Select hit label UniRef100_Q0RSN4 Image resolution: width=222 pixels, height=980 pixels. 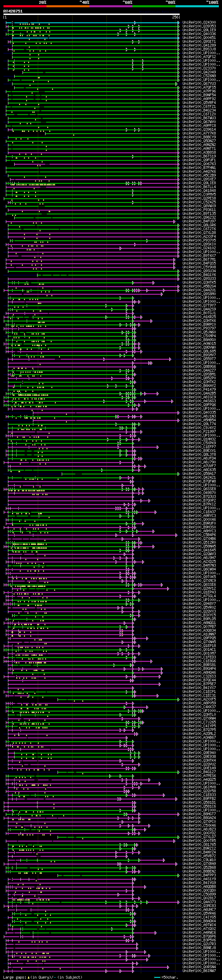[x=199, y=967]
